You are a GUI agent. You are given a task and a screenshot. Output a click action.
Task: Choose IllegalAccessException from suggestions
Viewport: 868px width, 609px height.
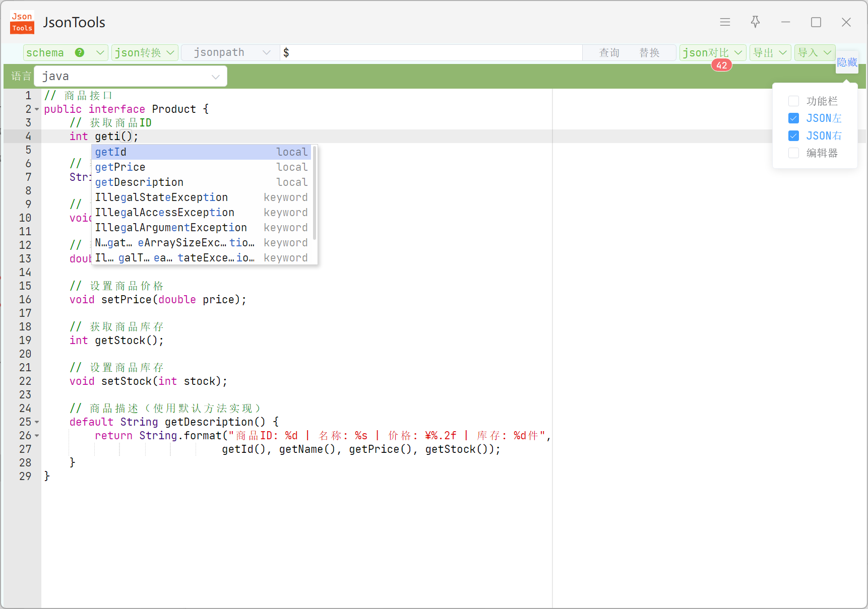pyautogui.click(x=202, y=213)
